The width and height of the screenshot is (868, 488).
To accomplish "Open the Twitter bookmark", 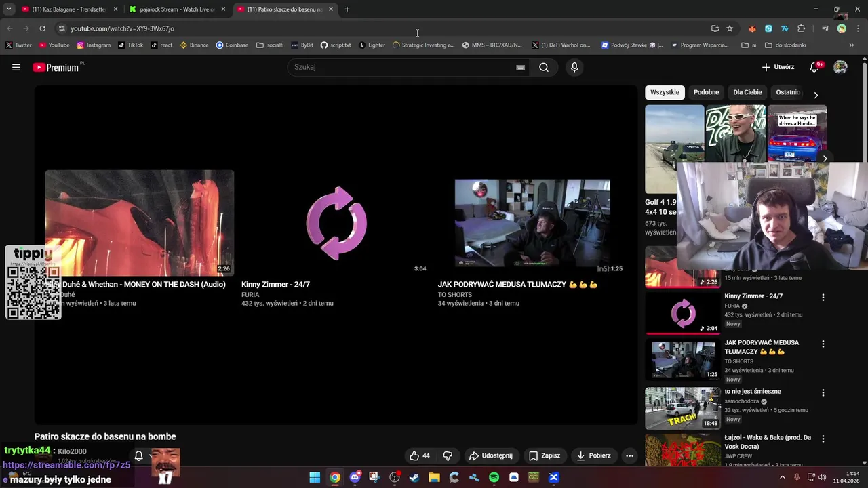I will 18,45.
